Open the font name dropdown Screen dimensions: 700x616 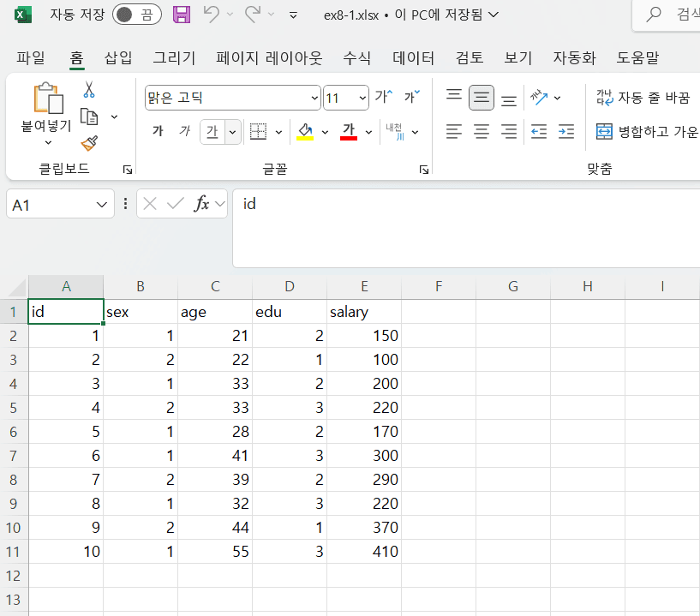[314, 99]
